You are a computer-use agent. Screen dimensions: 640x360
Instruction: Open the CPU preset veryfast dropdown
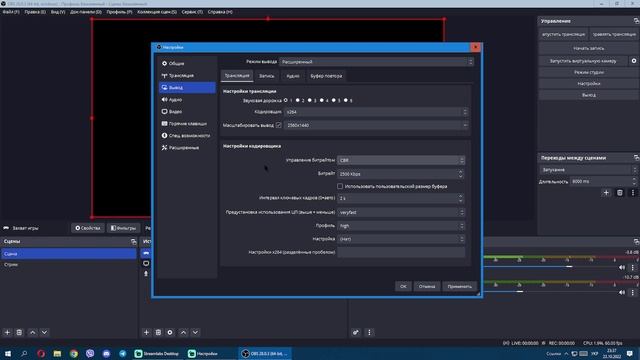pos(401,212)
